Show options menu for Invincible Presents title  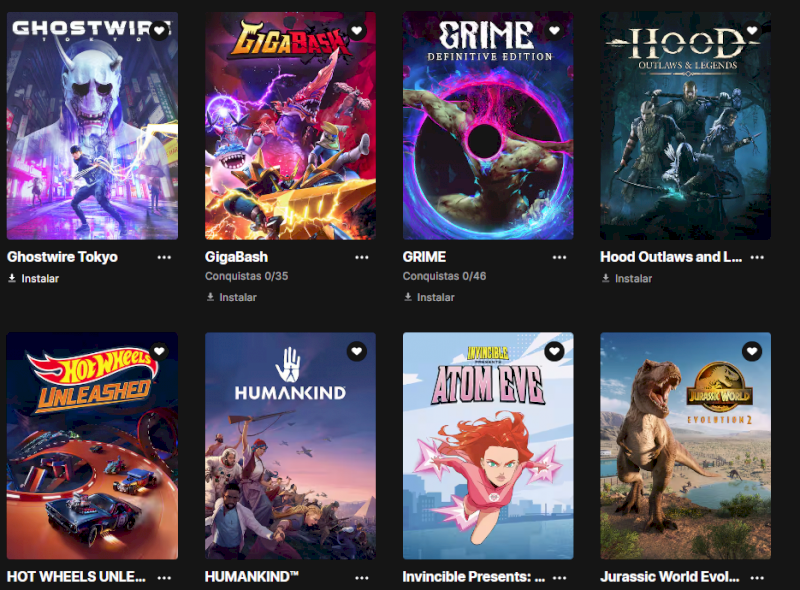click(x=560, y=578)
